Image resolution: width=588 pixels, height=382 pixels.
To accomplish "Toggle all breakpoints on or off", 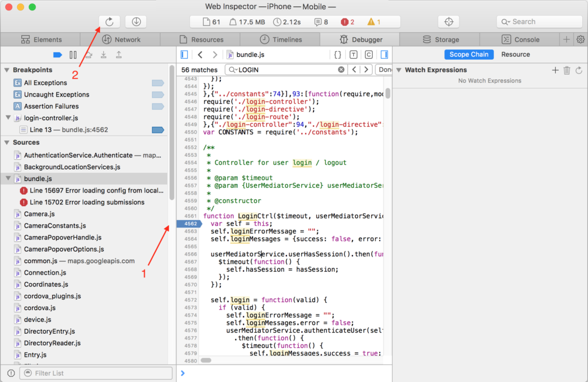I will (57, 55).
